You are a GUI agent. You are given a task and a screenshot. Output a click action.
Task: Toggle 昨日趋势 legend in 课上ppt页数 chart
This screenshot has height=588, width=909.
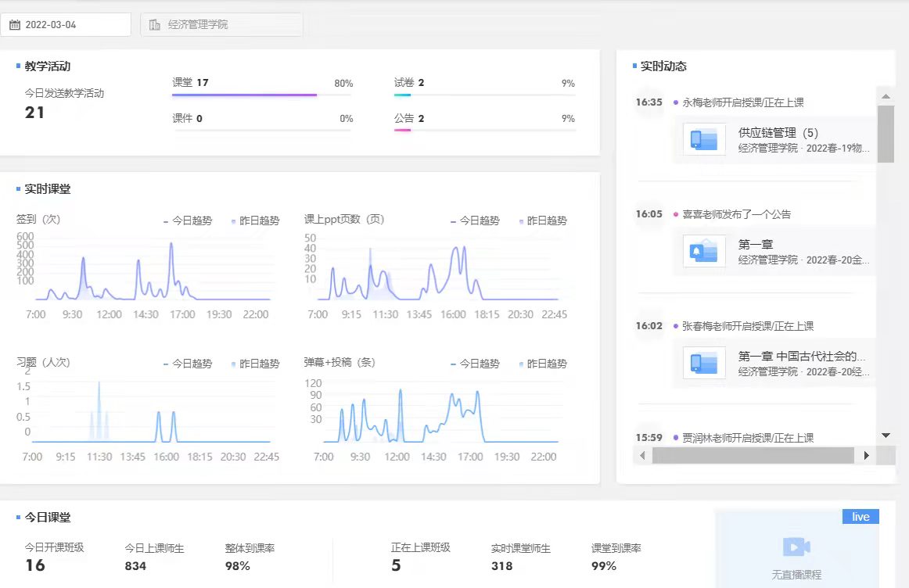click(542, 220)
